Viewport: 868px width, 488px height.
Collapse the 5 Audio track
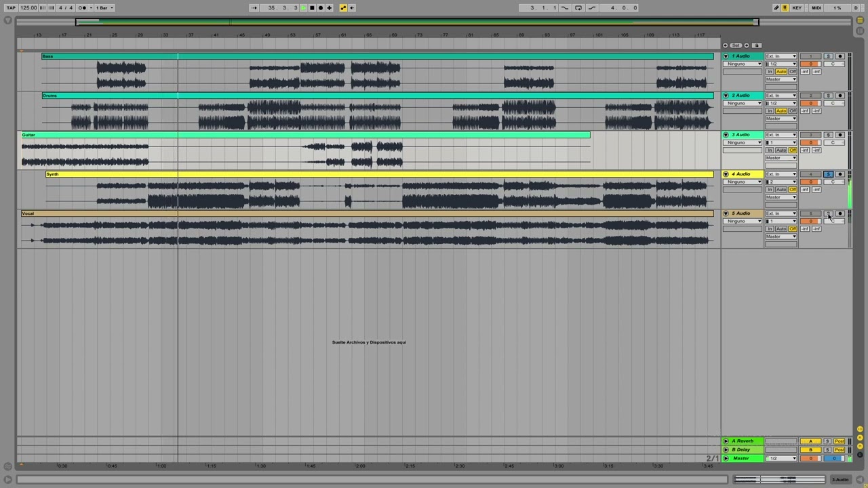(x=726, y=213)
